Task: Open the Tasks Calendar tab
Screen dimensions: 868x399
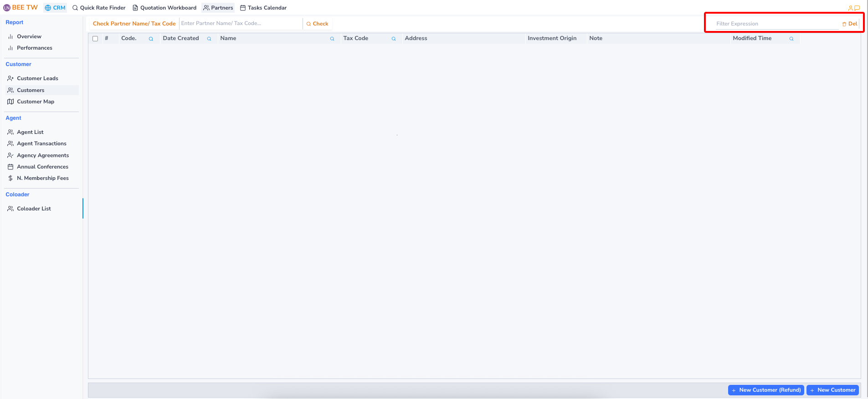Action: (x=263, y=8)
